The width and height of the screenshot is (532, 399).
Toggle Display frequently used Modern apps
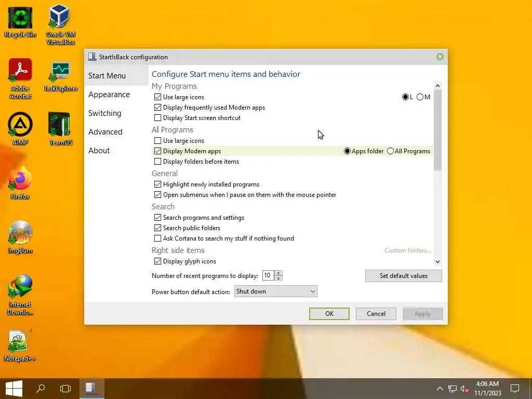click(x=157, y=108)
